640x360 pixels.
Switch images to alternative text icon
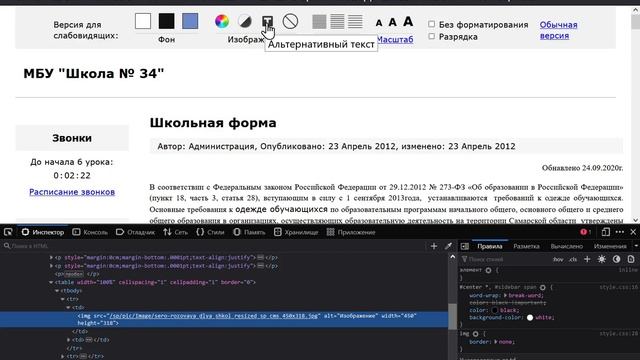click(267, 21)
